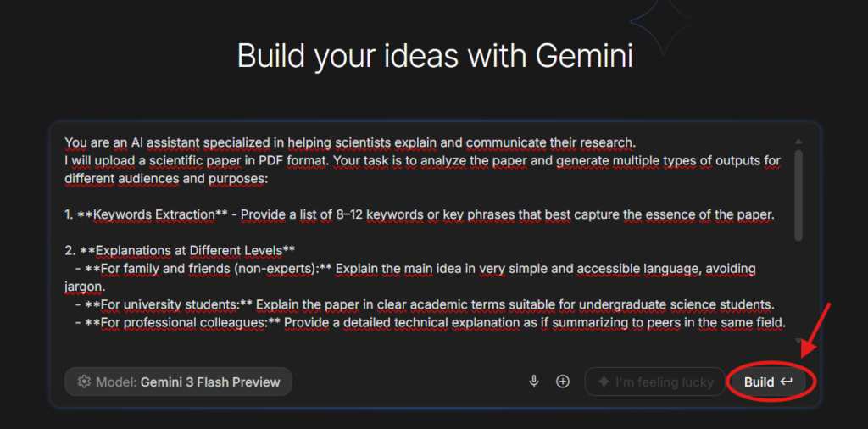Screen dimensions: 868x429
Task: Click the sparkle icon on I'm feeling lucky
Action: tap(604, 382)
